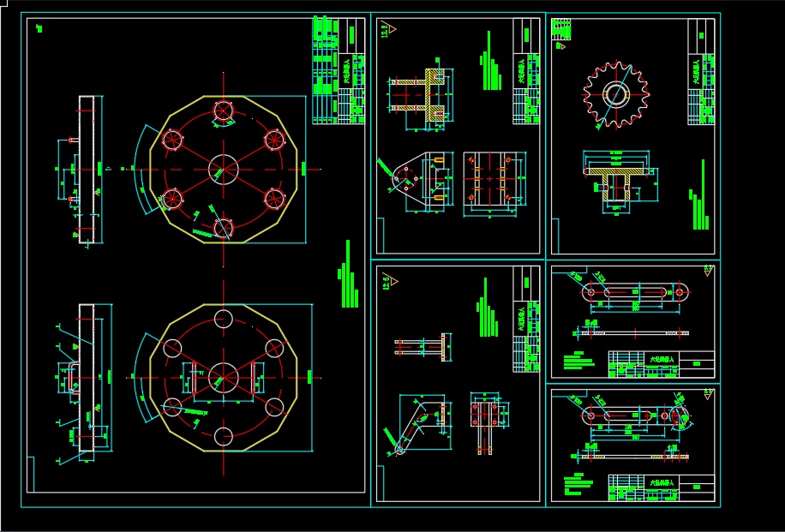This screenshot has width=785, height=532.
Task: Select the bottom hole on lower flange plate
Action: coord(224,436)
